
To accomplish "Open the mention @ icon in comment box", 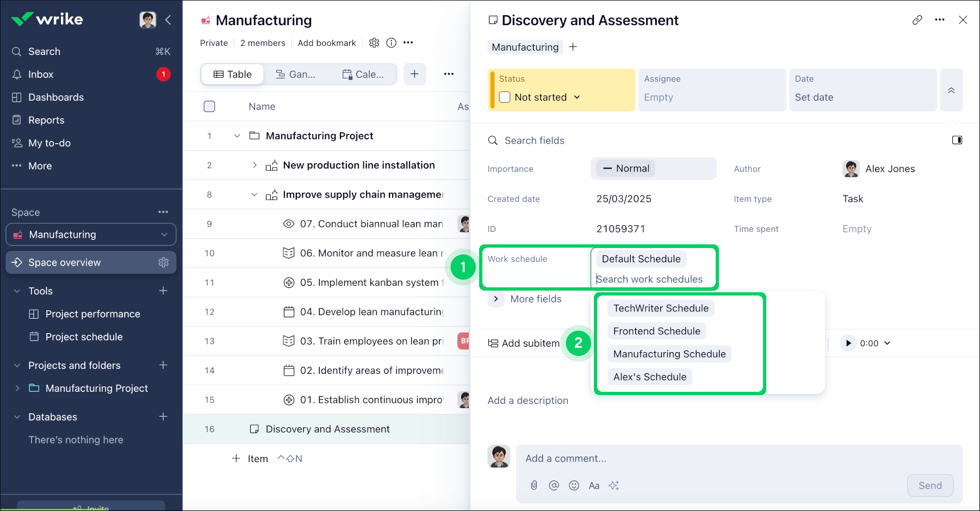I will [x=554, y=485].
